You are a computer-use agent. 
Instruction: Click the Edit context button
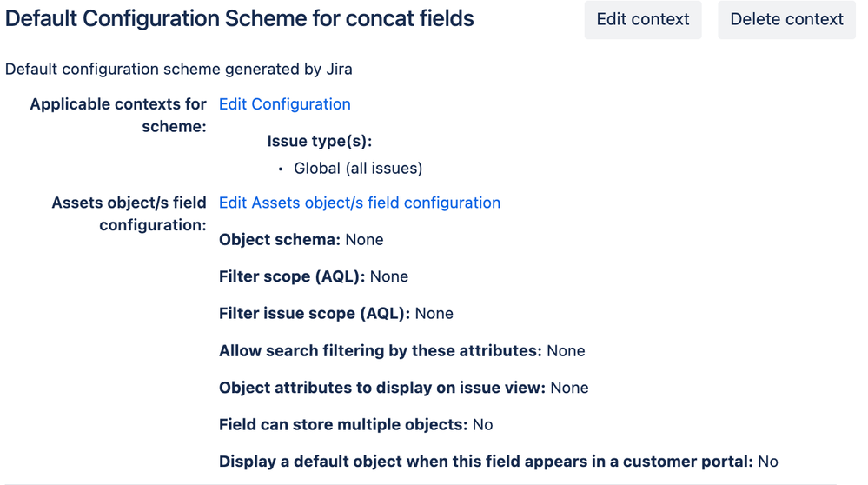click(642, 19)
